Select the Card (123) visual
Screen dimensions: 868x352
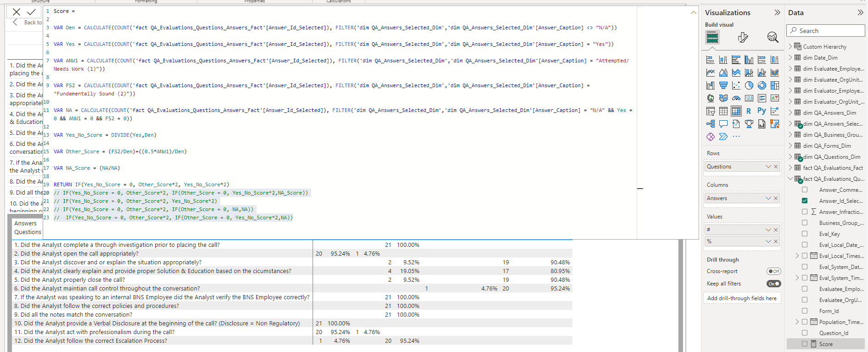[749, 98]
